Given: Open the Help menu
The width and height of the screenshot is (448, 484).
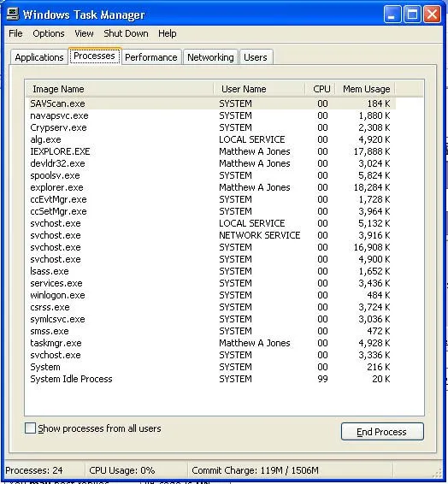Looking at the screenshot, I should [x=168, y=33].
